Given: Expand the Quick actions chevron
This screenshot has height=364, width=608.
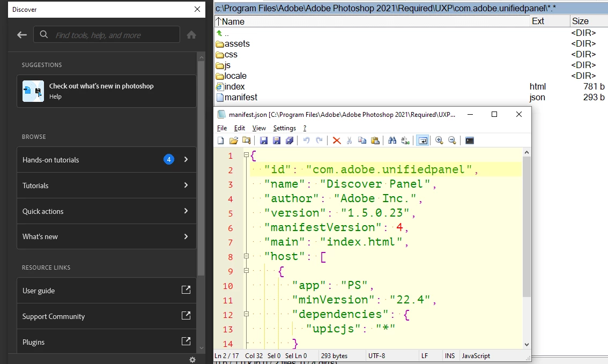Looking at the screenshot, I should pyautogui.click(x=186, y=211).
